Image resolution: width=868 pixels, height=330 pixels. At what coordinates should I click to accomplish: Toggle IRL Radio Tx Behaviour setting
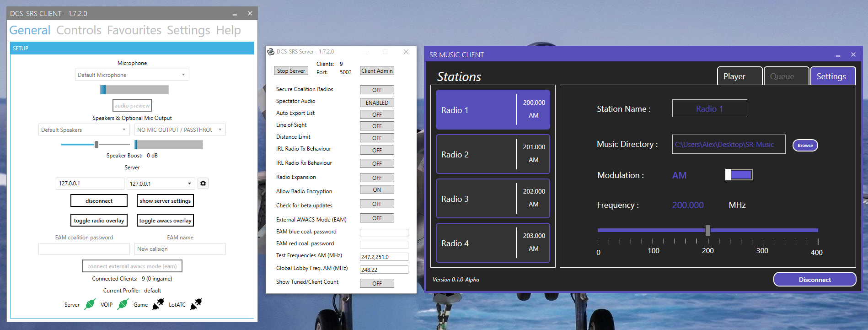[377, 150]
